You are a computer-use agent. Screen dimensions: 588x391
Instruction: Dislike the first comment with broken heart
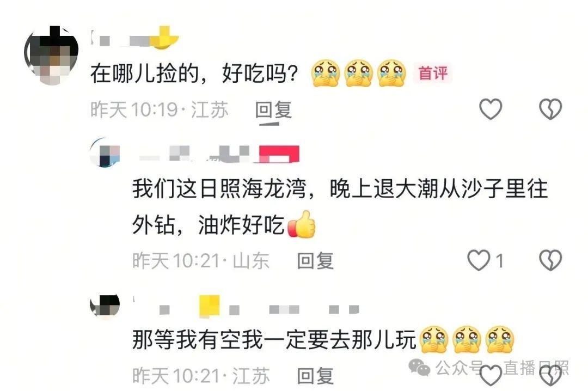[550, 109]
